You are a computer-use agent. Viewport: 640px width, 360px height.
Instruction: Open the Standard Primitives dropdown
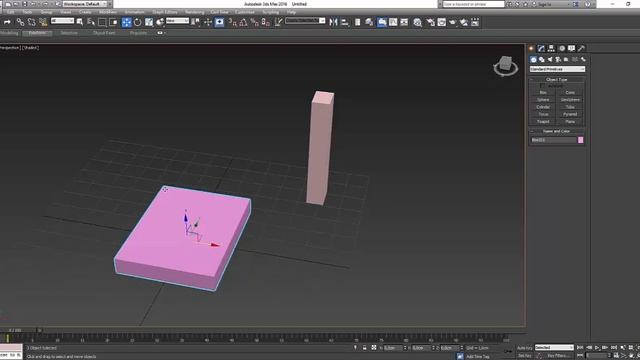[x=557, y=69]
